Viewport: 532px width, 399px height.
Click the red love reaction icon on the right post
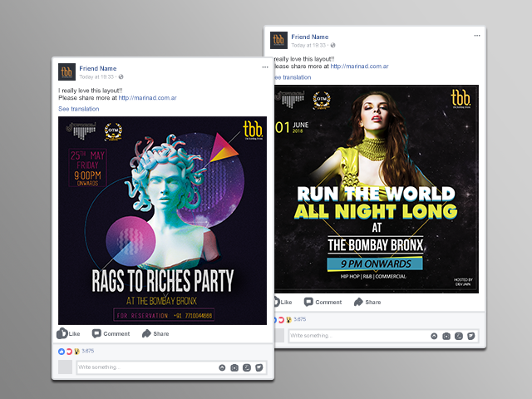click(281, 320)
